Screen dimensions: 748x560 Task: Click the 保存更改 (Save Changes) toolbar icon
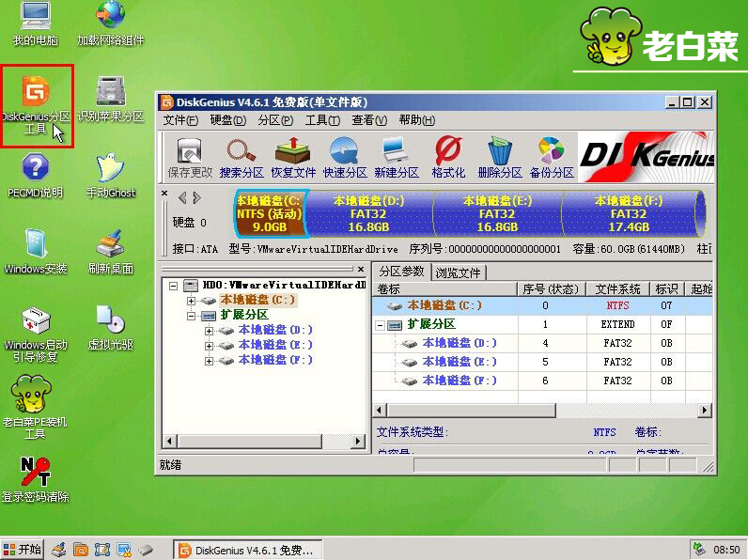coord(190,157)
